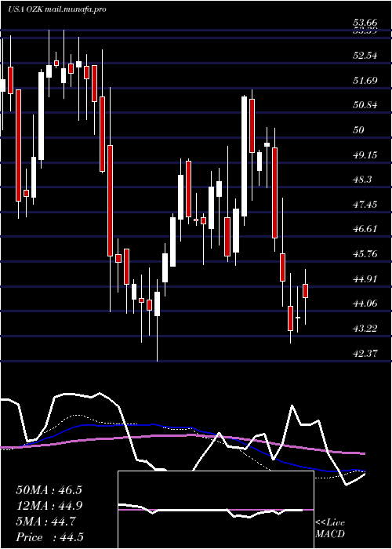Viewport: 392px width, 549px height.
Task: Select the 49.15 price axis label
Action: click(365, 155)
